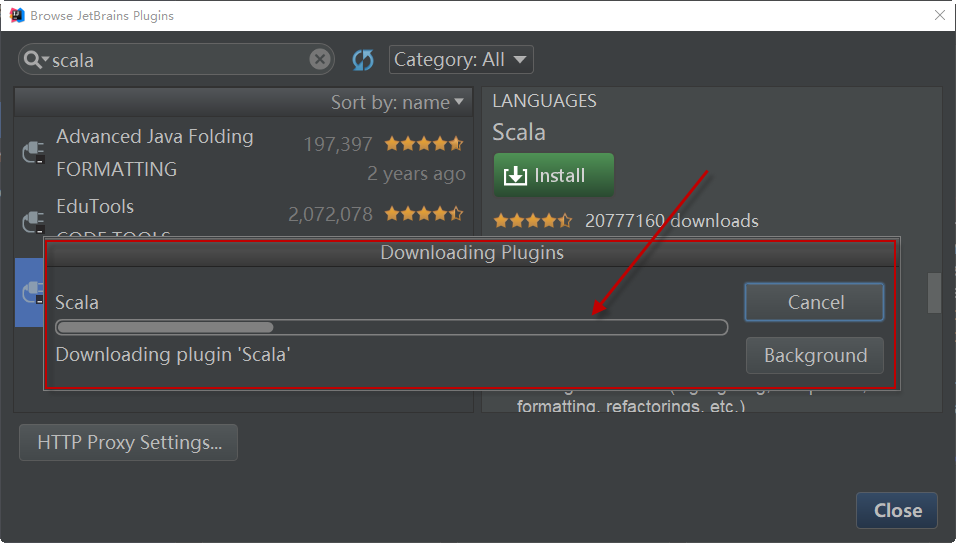Open HTTP Proxy Settings
Viewport: 956px width, 543px height.
129,442
